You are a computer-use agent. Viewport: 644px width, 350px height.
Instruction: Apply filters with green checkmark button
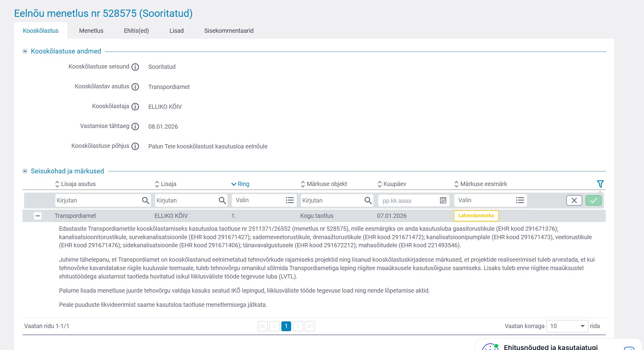pyautogui.click(x=593, y=200)
